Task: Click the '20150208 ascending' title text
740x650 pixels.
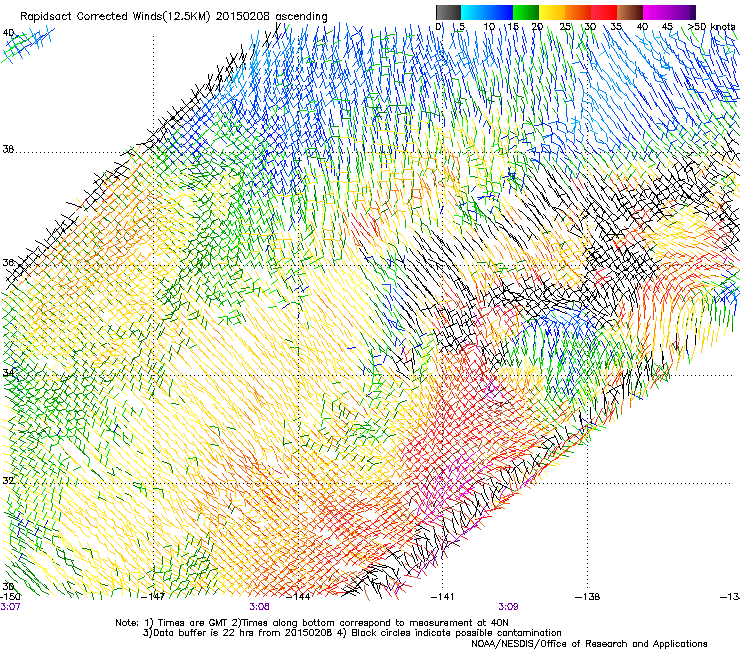Action: (x=271, y=17)
